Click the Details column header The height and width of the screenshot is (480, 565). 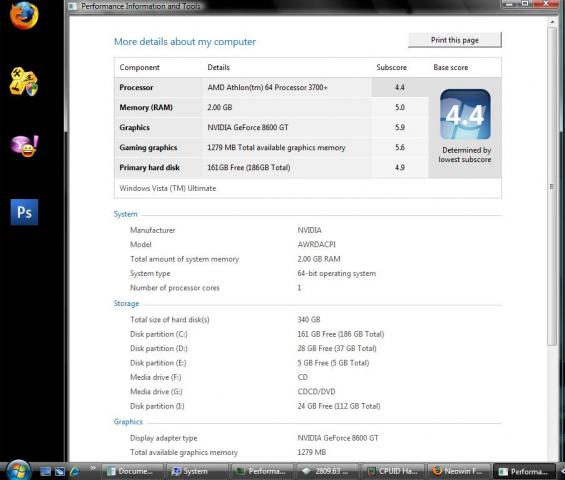pyautogui.click(x=218, y=67)
